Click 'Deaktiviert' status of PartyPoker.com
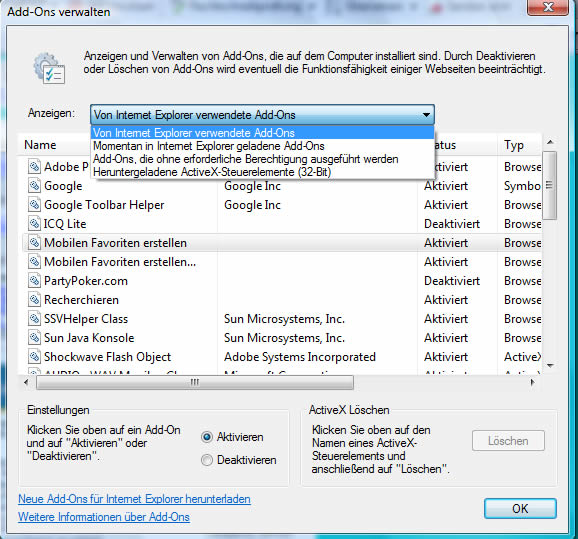Image resolution: width=578 pixels, height=539 pixels. coord(452,281)
